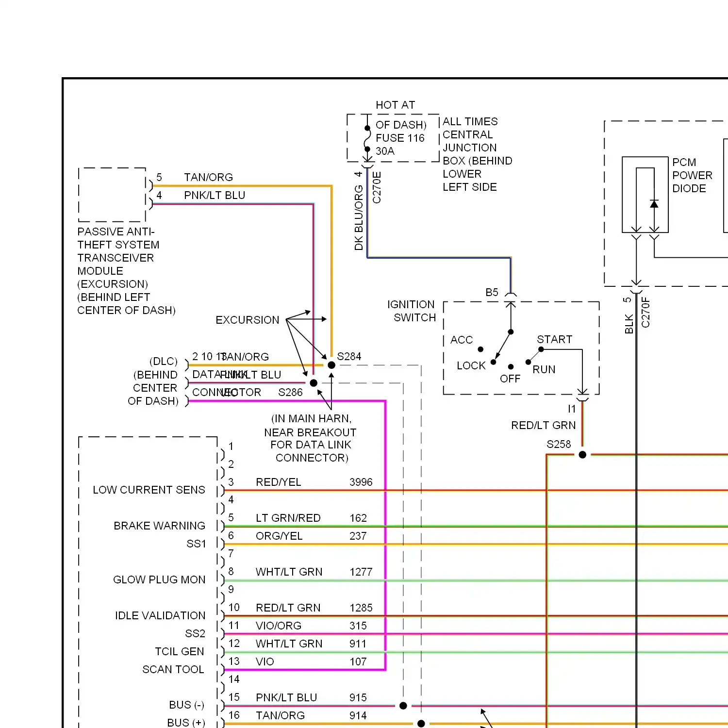
Task: Click the 'BUS (+)' pin label
Action: point(186,723)
